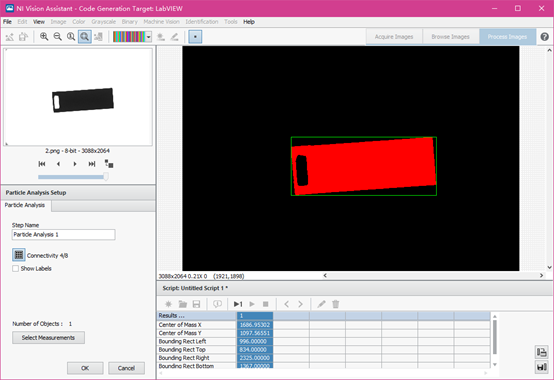The width and height of the screenshot is (554, 380).
Task: Toggle the square-dot display mode button
Action: click(195, 37)
